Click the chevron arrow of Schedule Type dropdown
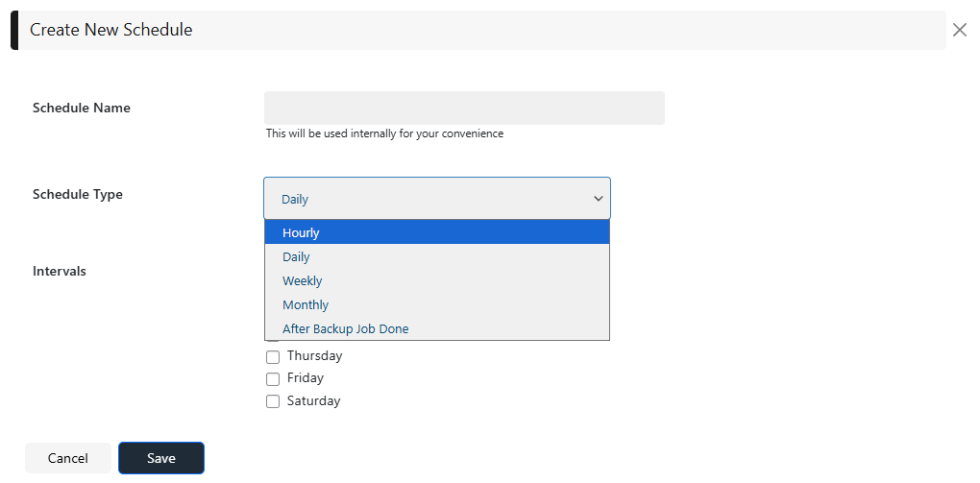Viewport: 980px width, 483px height. (x=598, y=199)
